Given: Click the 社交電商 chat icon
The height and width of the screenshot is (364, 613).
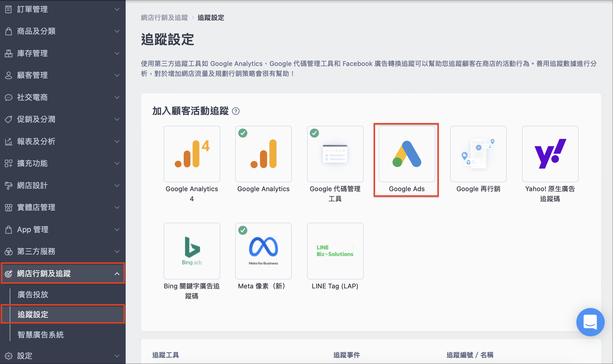Looking at the screenshot, I should tap(9, 97).
